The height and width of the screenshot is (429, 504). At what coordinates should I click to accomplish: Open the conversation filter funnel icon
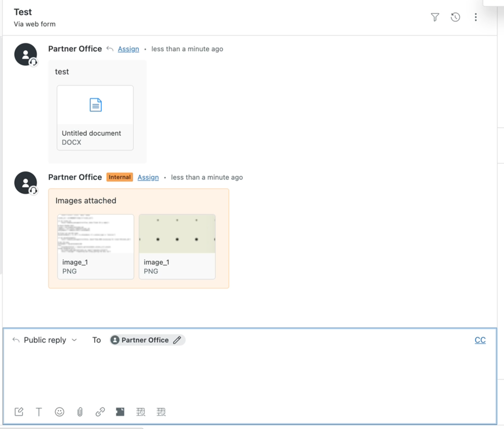coord(435,17)
